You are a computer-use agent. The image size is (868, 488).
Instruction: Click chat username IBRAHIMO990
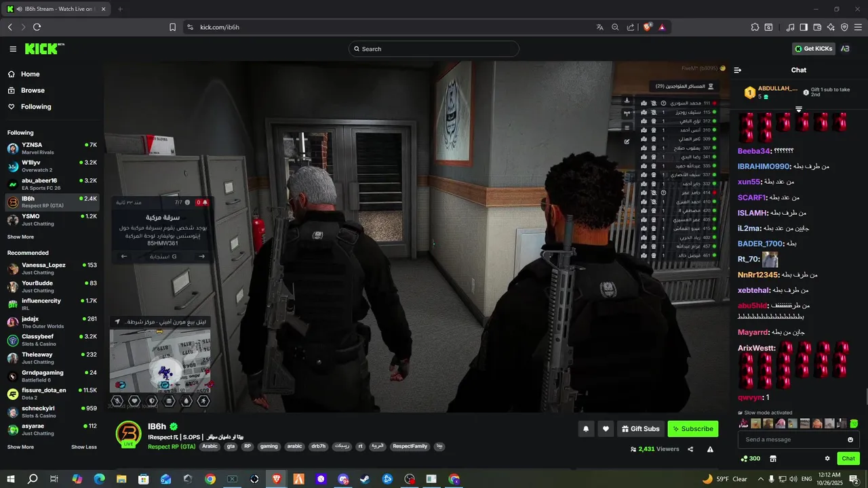764,166
